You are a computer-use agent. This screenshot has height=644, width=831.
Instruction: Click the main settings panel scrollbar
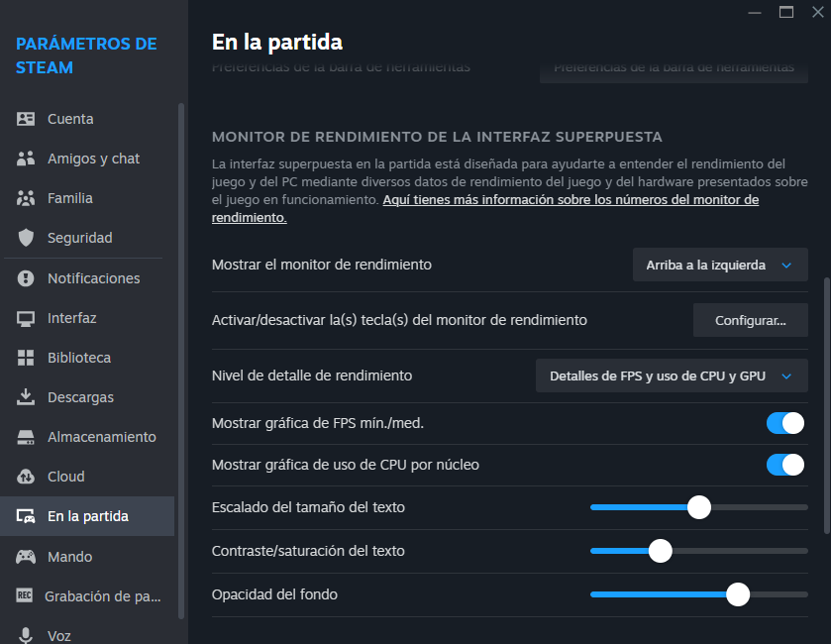[826, 405]
